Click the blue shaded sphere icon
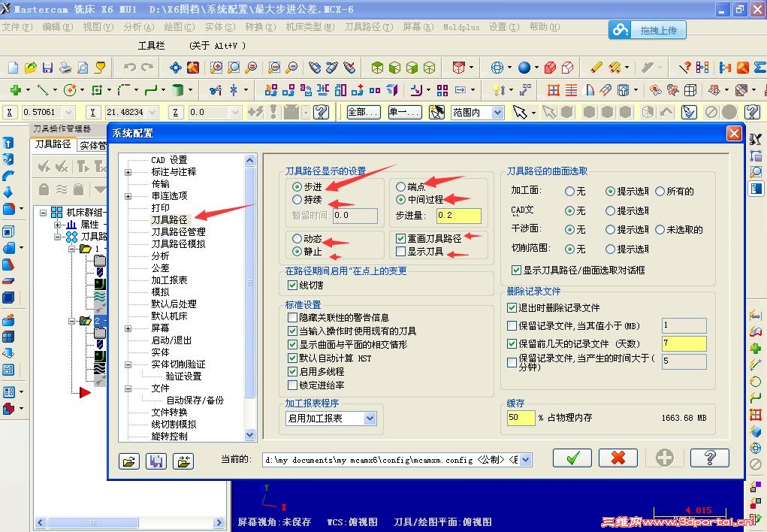The image size is (767, 532). 524,67
